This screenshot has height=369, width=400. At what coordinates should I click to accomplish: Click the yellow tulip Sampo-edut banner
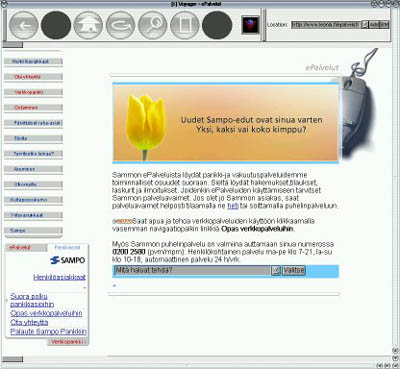pyautogui.click(x=226, y=123)
